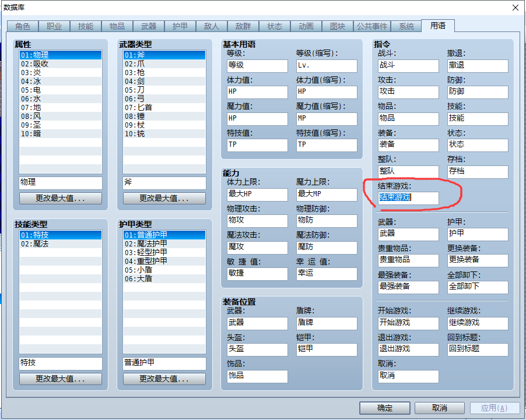Select weapon type 07:匕首
526x420 pixels.
point(164,107)
